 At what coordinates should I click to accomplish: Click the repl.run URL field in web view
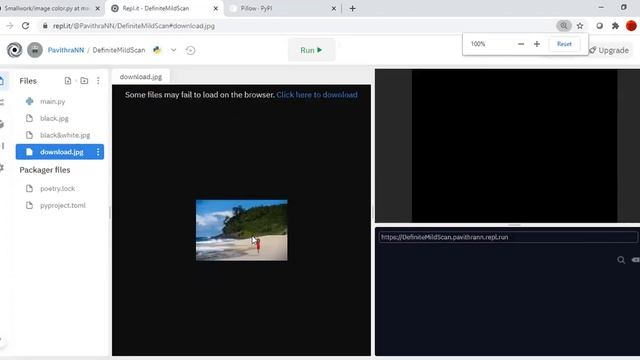[x=508, y=237]
